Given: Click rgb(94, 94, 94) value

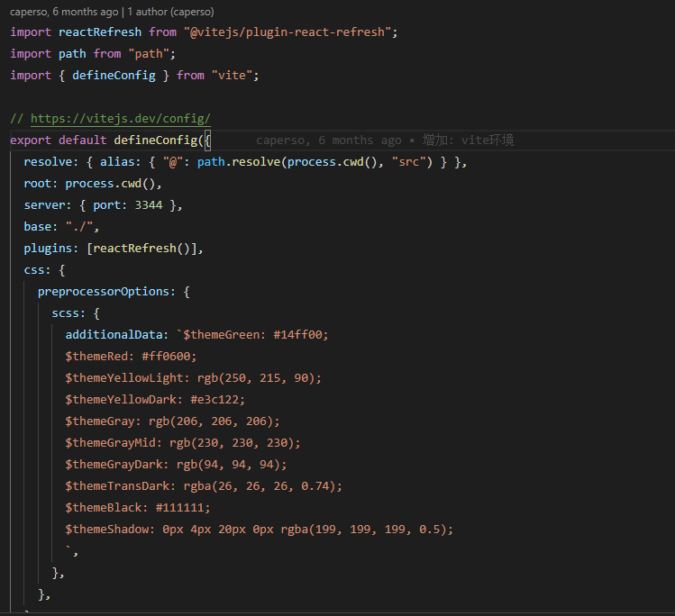Looking at the screenshot, I should click(229, 464).
